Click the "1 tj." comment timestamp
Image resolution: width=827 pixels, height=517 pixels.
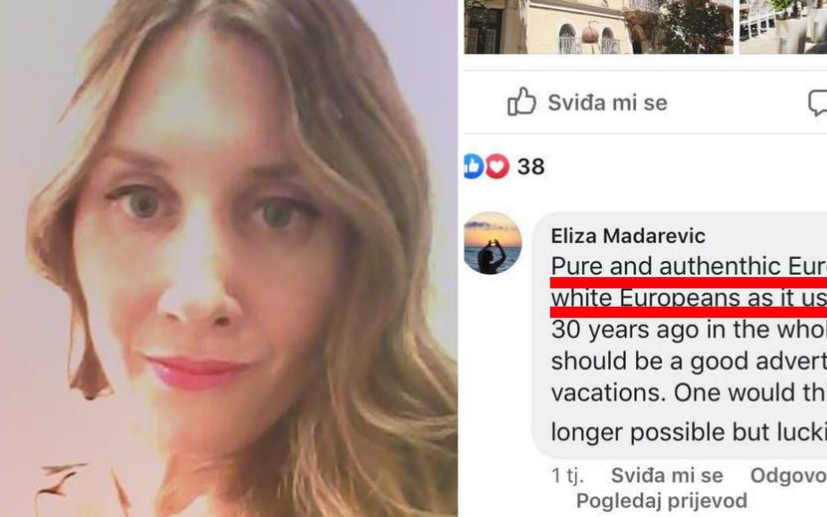(568, 475)
